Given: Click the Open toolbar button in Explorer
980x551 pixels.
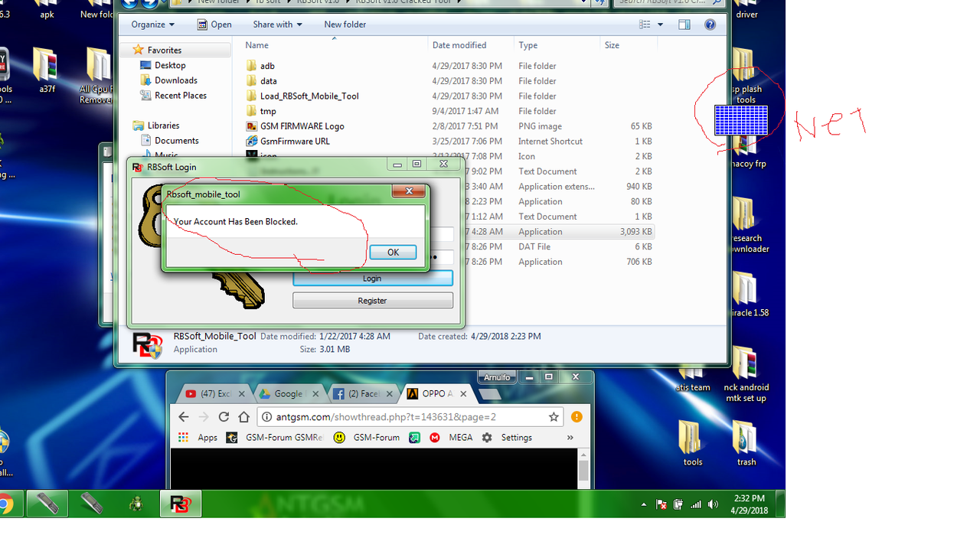Looking at the screenshot, I should [x=214, y=24].
